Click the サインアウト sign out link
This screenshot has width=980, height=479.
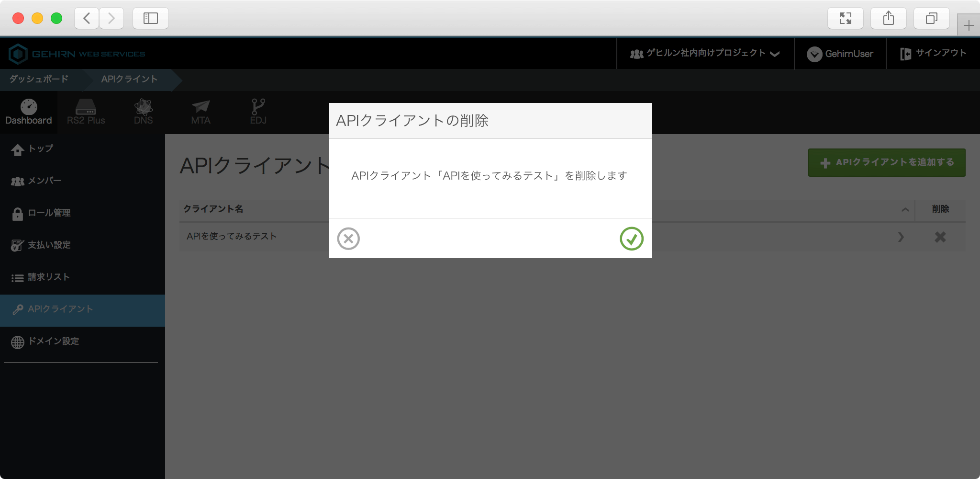click(933, 54)
